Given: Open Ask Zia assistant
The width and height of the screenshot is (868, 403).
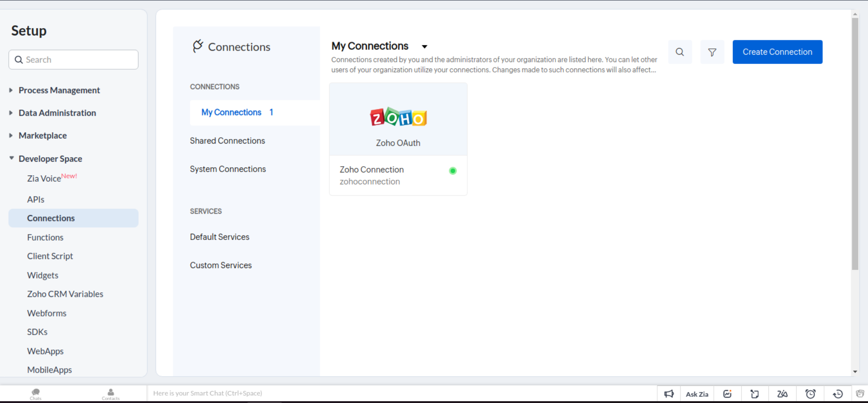Looking at the screenshot, I should pyautogui.click(x=697, y=394).
